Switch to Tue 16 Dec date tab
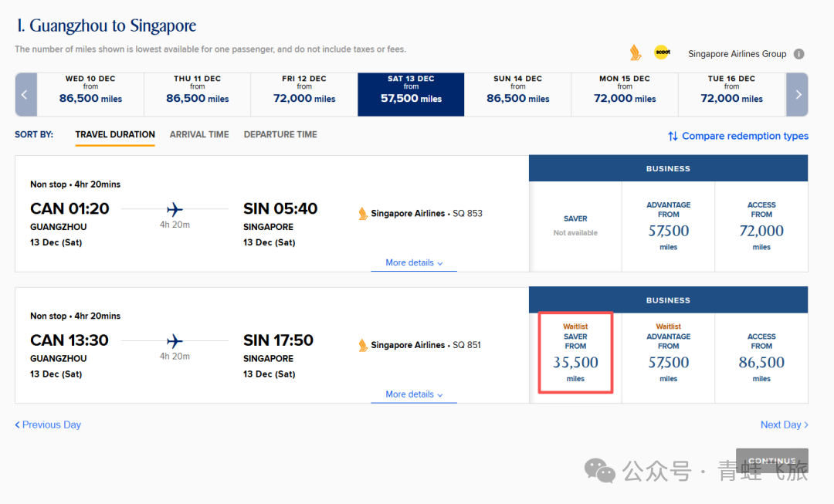This screenshot has width=834, height=504. [x=731, y=94]
